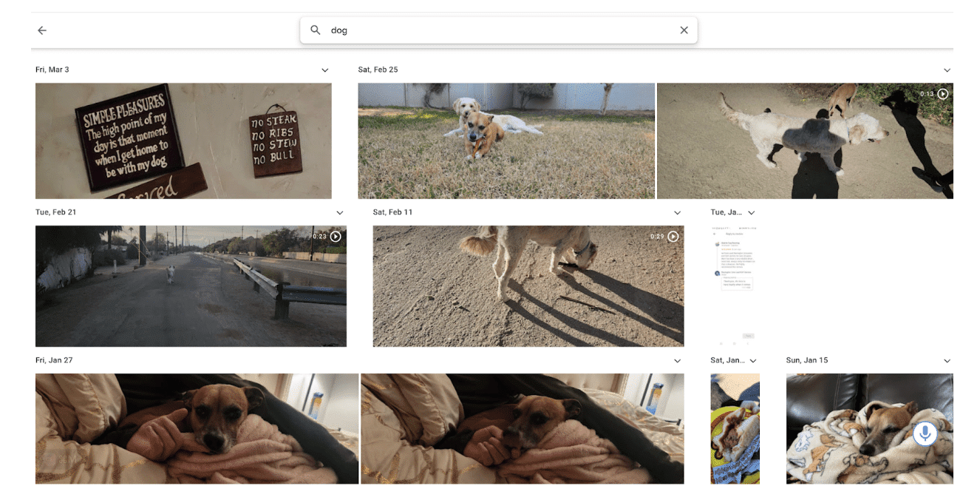Image resolution: width=980 pixels, height=500 pixels.
Task: Click the back arrow icon
Action: pyautogui.click(x=42, y=30)
